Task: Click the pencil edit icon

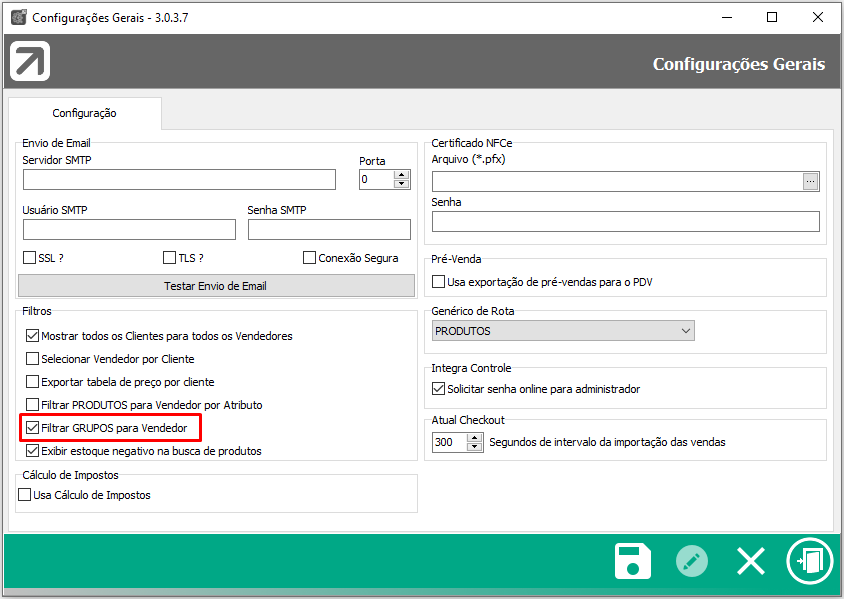Action: 692,561
